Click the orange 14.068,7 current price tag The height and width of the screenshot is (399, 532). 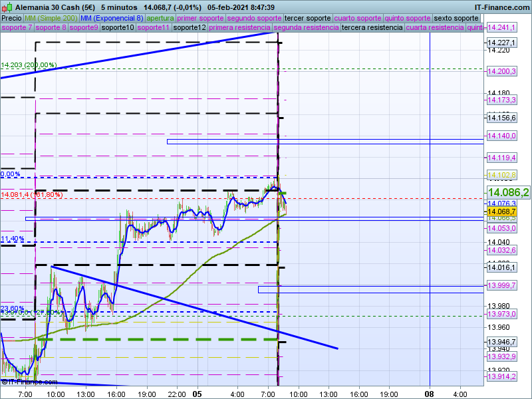click(502, 211)
